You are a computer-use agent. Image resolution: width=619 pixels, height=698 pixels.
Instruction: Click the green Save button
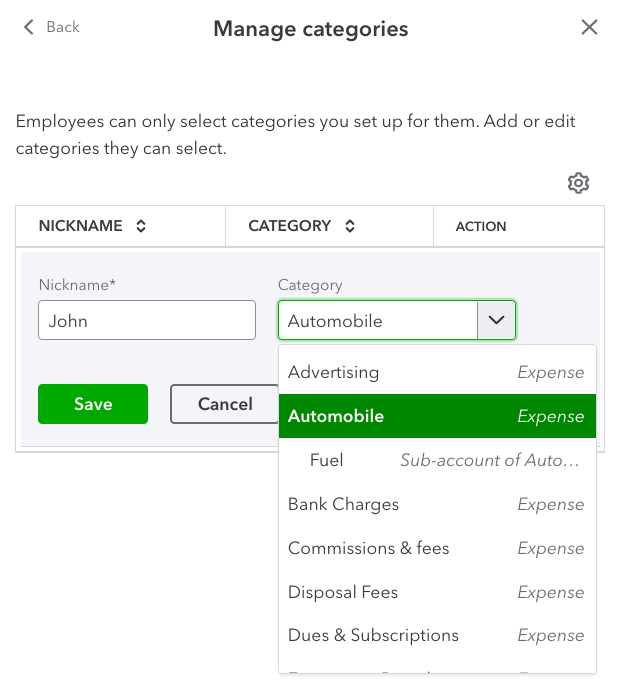93,404
